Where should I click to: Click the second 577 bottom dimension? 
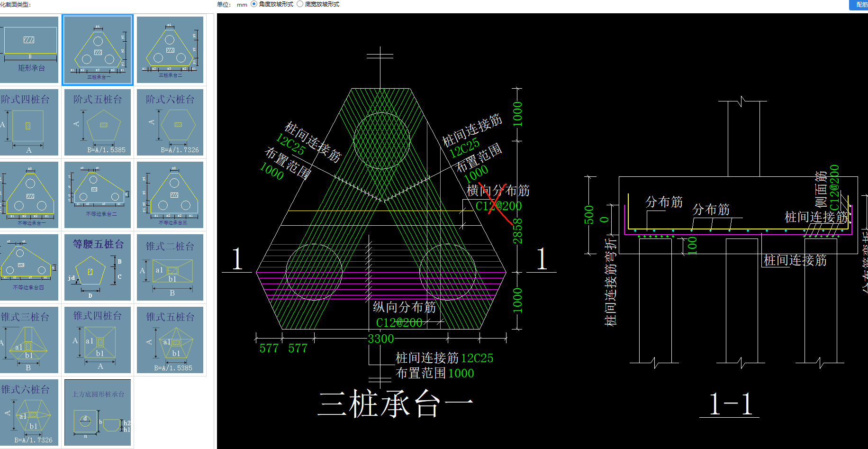[x=298, y=348]
